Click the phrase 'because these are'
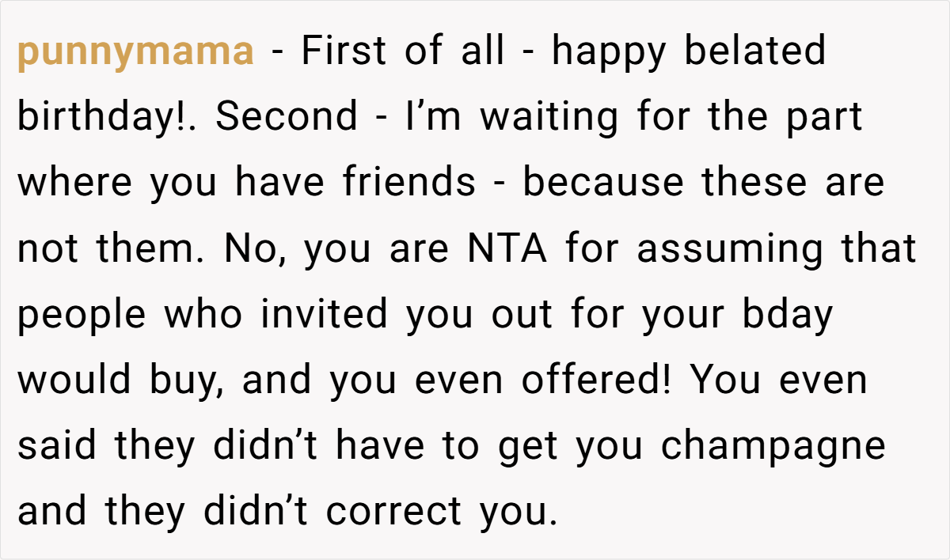Image resolution: width=950 pixels, height=560 pixels. pos(703,183)
